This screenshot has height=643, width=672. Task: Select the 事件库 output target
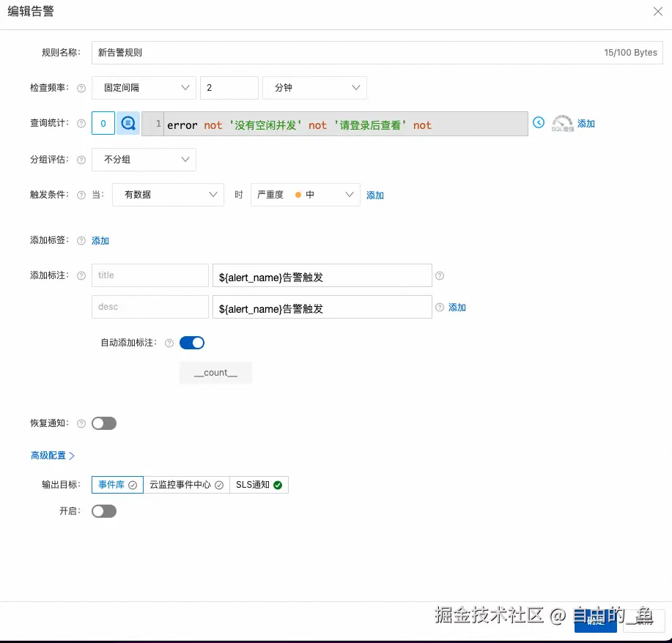pyautogui.click(x=117, y=485)
